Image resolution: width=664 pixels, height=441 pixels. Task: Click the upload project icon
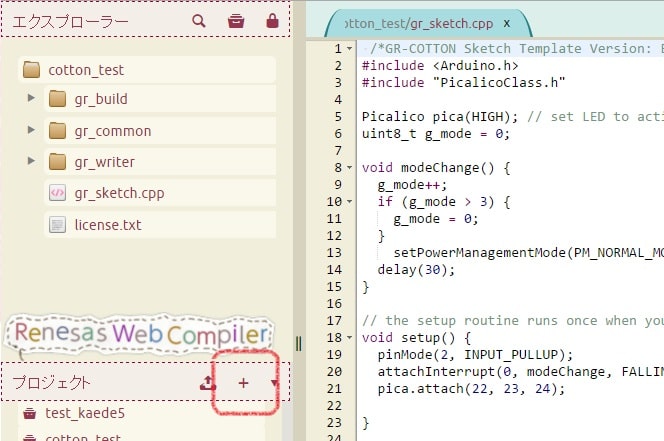pyautogui.click(x=208, y=383)
